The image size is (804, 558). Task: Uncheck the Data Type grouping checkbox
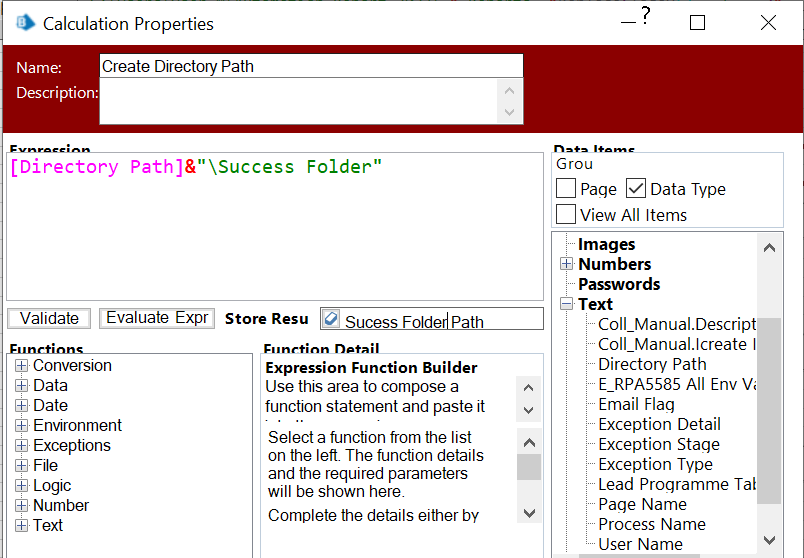[636, 188]
